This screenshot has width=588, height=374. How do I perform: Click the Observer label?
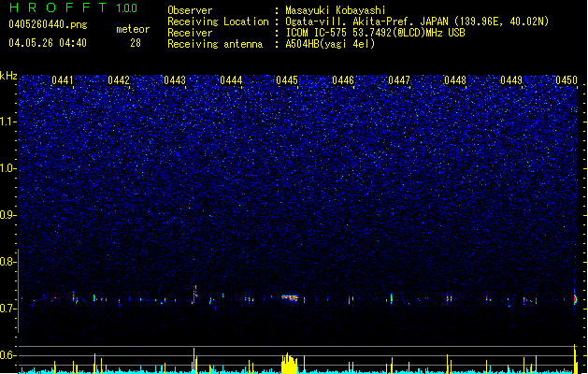(190, 10)
